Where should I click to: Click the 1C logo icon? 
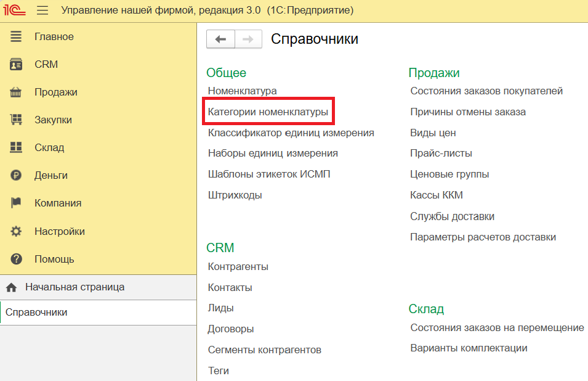[x=14, y=10]
